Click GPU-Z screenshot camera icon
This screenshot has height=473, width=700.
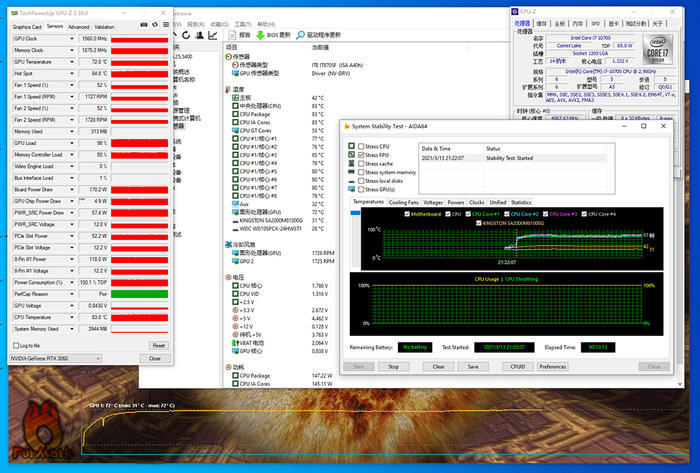tap(144, 25)
